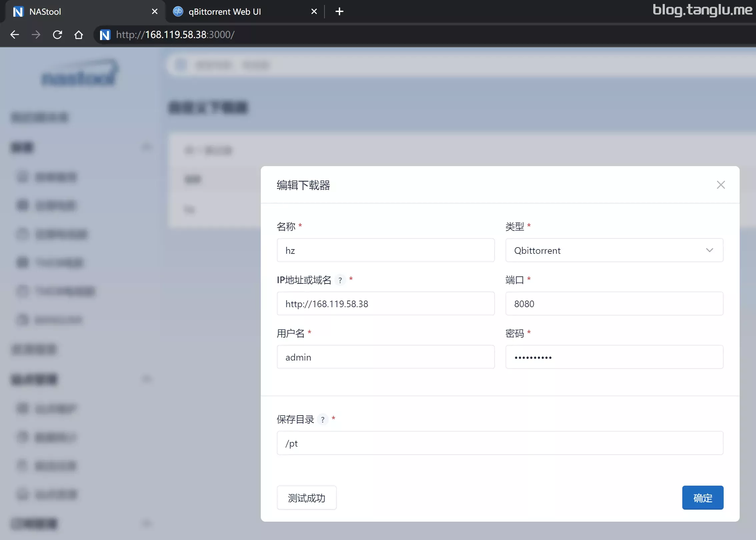756x540 pixels.
Task: Click the password input field
Action: click(614, 357)
